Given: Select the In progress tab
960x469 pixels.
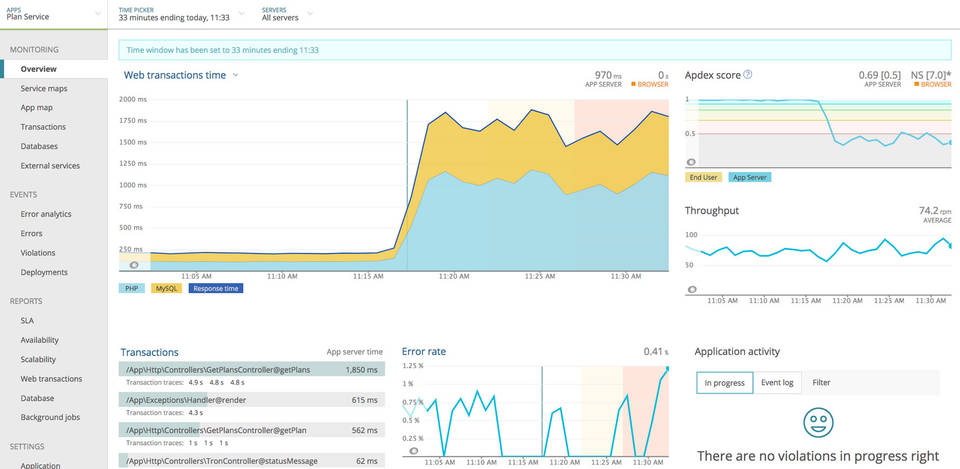Looking at the screenshot, I should pos(724,382).
